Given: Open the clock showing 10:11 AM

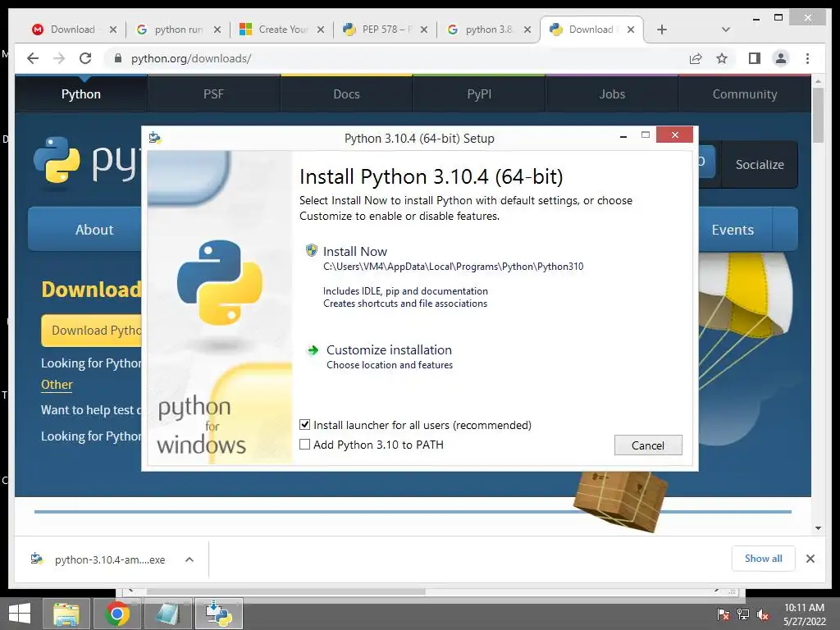Looking at the screenshot, I should click(804, 614).
